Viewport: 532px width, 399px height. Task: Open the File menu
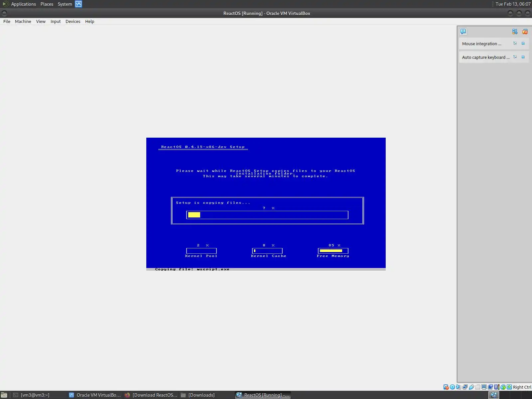7,22
